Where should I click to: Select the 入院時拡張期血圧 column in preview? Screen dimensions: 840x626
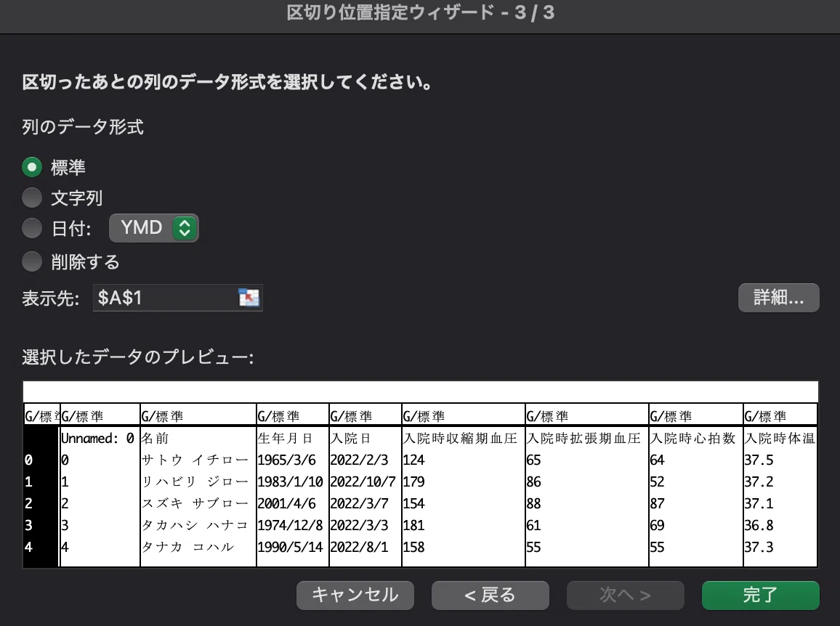[x=584, y=439]
